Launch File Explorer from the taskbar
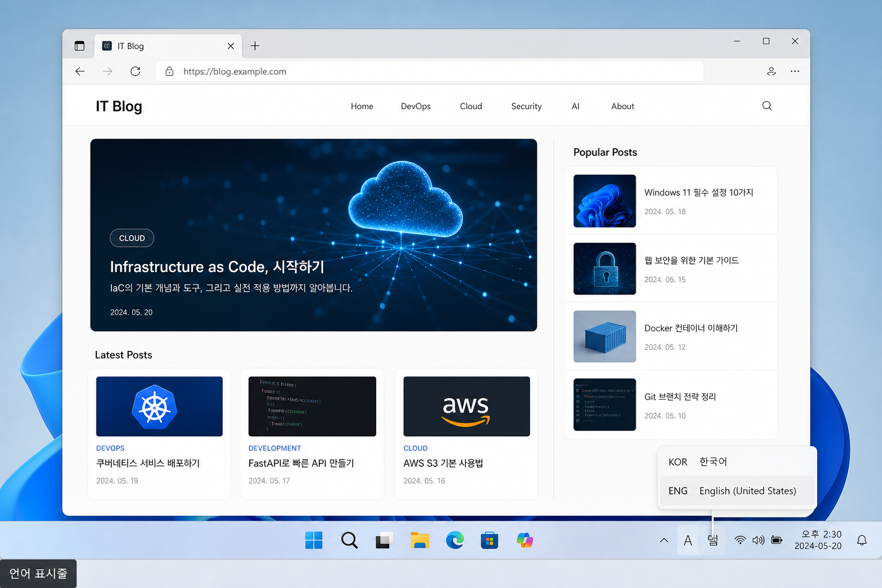The image size is (882, 588). 420,540
